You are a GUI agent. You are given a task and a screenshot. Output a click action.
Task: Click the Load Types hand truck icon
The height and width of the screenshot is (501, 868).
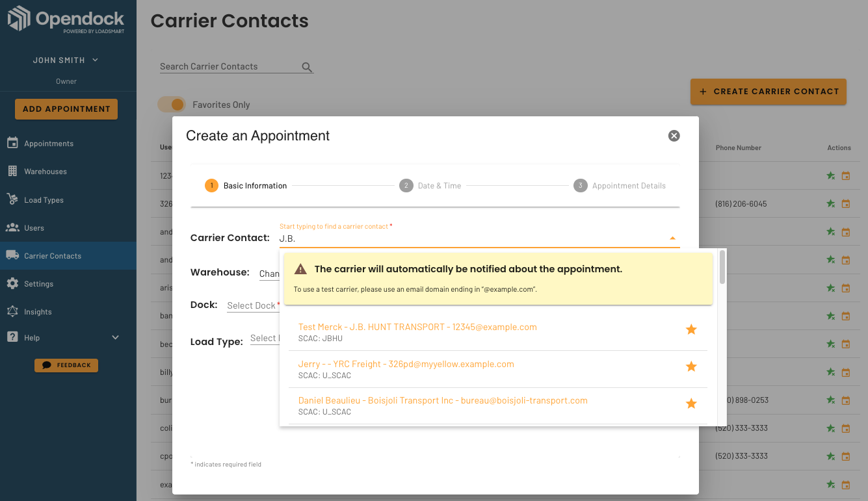pyautogui.click(x=12, y=199)
